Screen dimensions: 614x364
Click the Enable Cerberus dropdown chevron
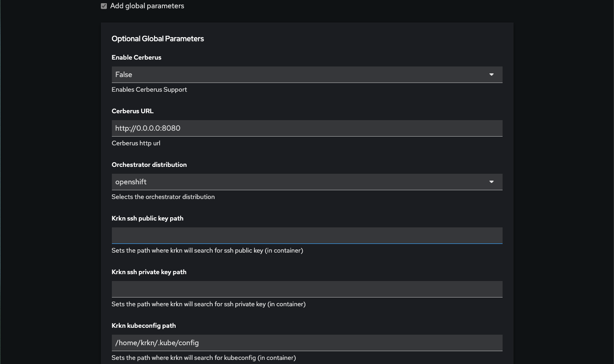[491, 74]
